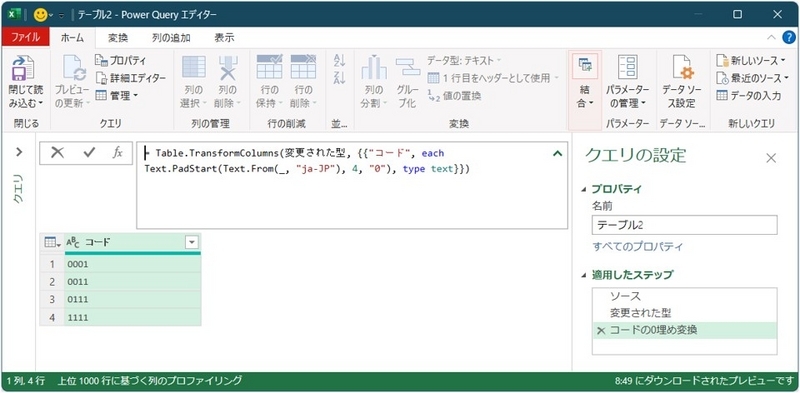Cancel the formula with the X button

click(57, 153)
